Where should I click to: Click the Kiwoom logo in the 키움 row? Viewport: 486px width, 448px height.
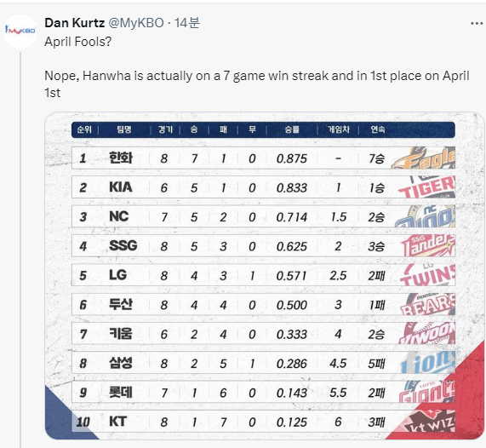click(x=427, y=333)
